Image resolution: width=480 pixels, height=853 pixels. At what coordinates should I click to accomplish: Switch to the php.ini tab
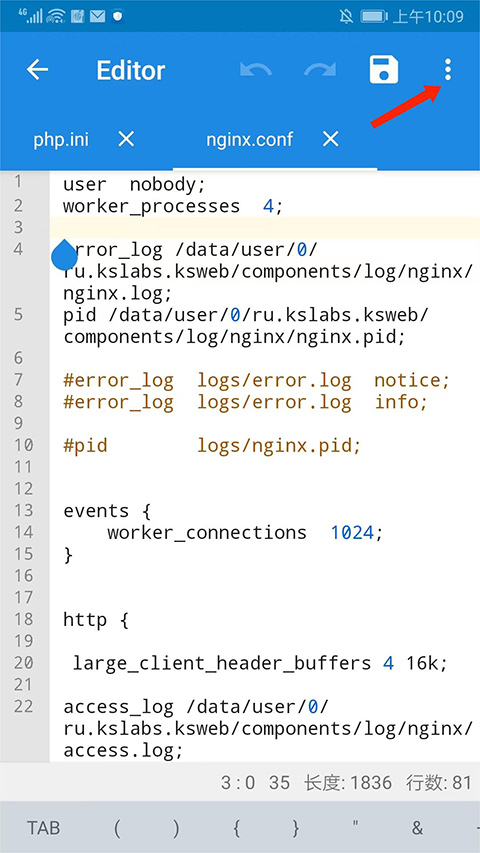pos(61,140)
